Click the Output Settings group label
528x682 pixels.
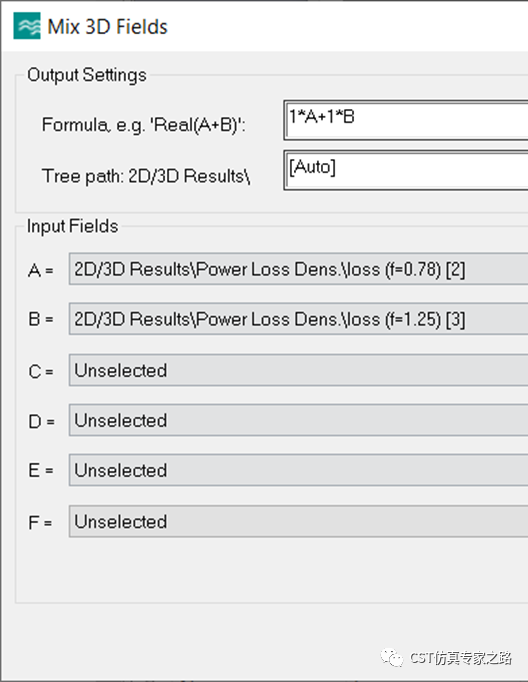87,75
